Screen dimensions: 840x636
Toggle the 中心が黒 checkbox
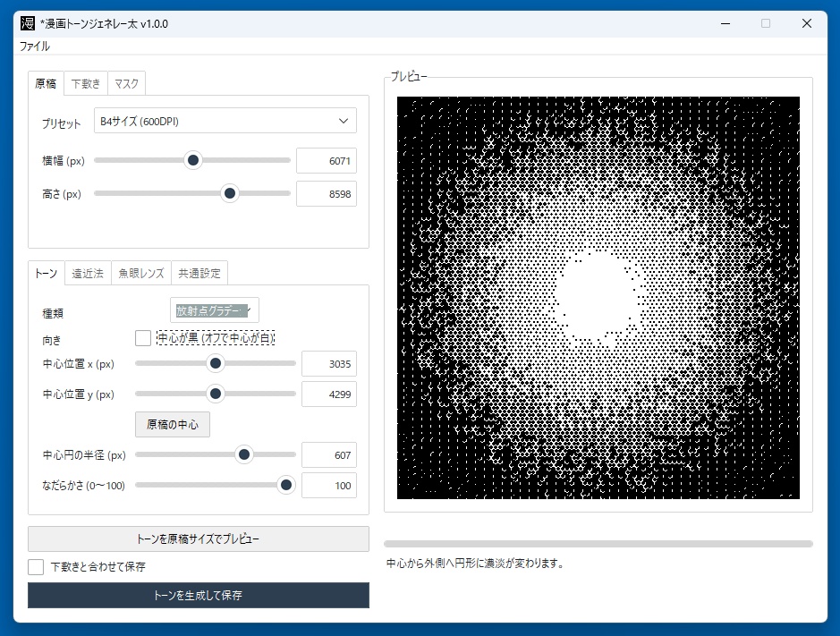click(x=143, y=338)
